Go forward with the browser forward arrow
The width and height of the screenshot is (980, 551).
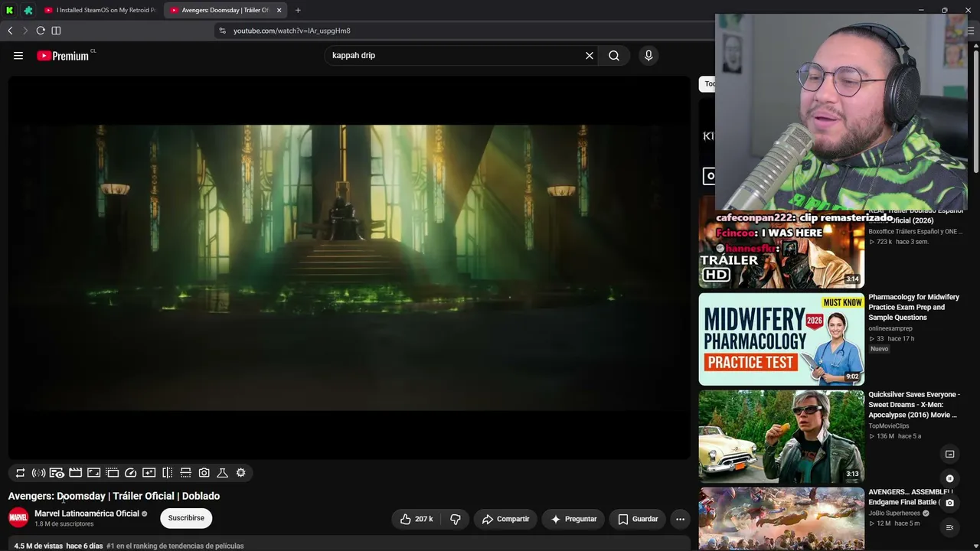coord(24,31)
